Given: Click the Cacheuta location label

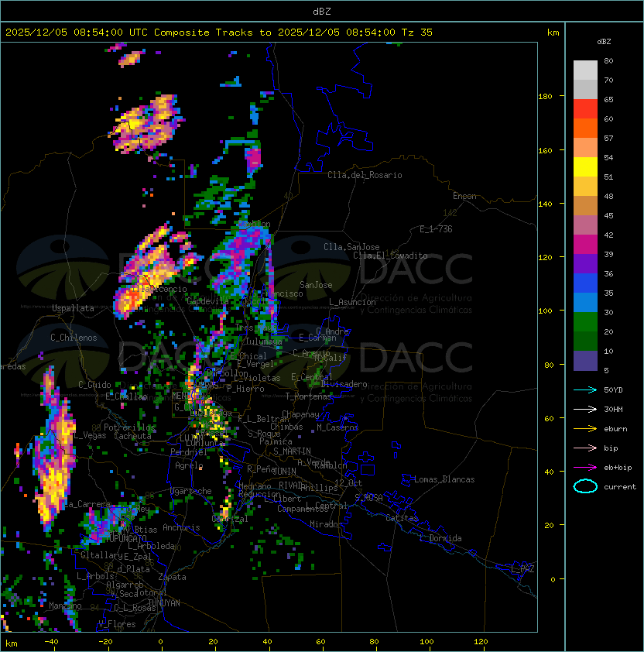Looking at the screenshot, I should 132,436.
